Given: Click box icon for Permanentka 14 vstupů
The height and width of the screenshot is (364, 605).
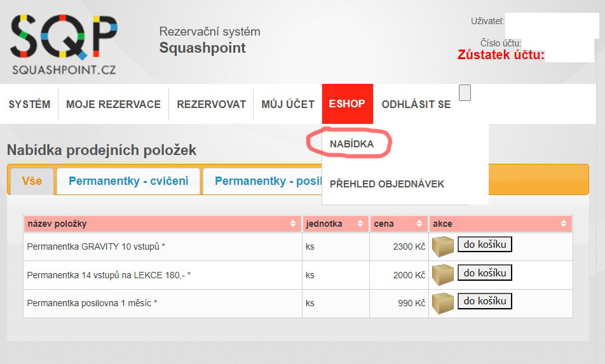Looking at the screenshot, I should tap(444, 275).
